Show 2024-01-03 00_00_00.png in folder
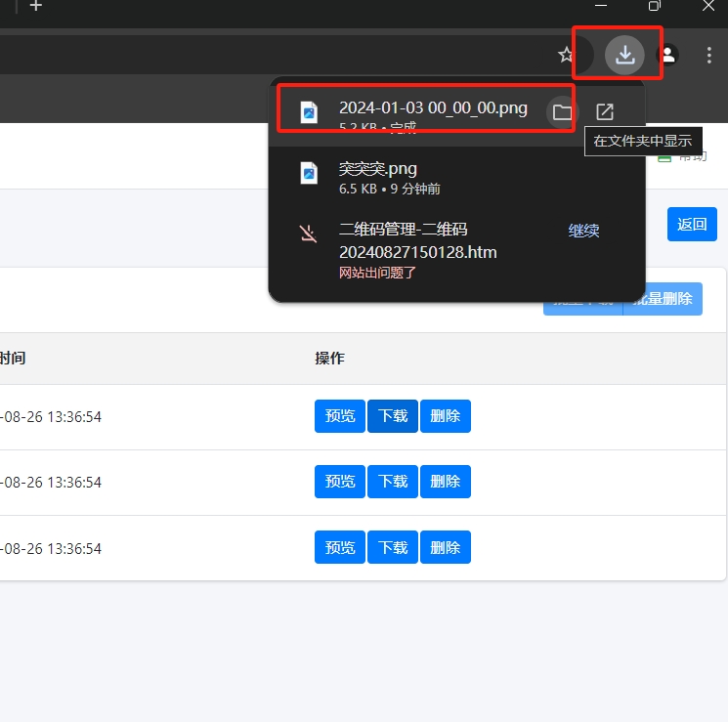728x722 pixels. tap(562, 112)
